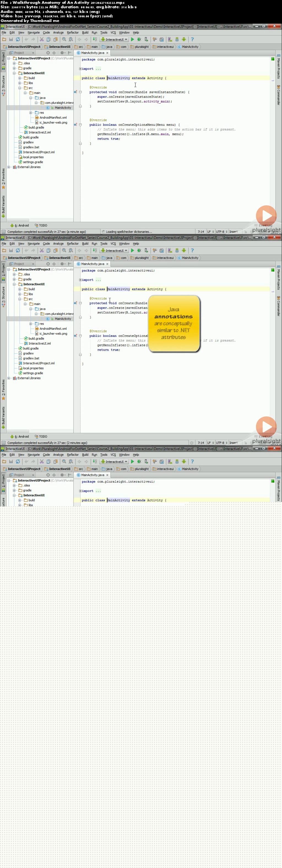Click Make Project icon in first frame toolbar

(95, 39)
